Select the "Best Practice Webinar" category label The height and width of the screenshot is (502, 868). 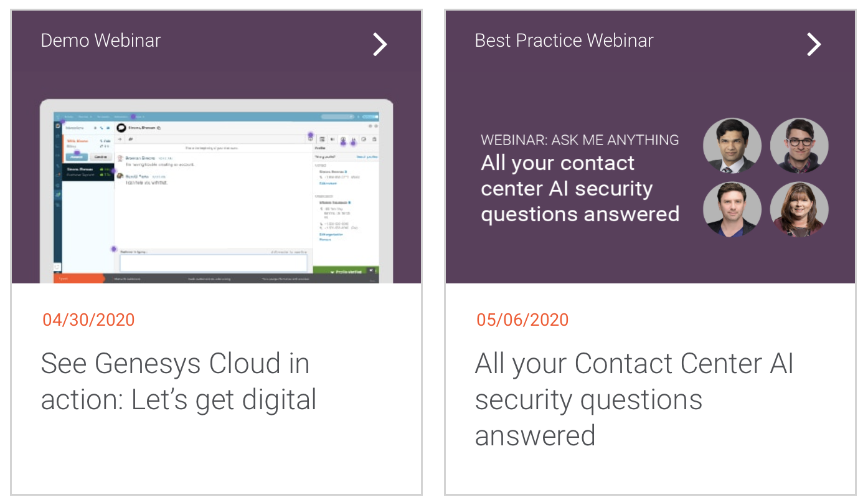(x=564, y=41)
